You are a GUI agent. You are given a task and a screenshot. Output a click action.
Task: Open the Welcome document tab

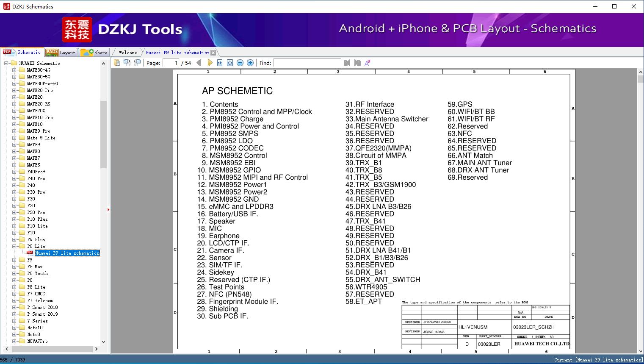pyautogui.click(x=128, y=53)
